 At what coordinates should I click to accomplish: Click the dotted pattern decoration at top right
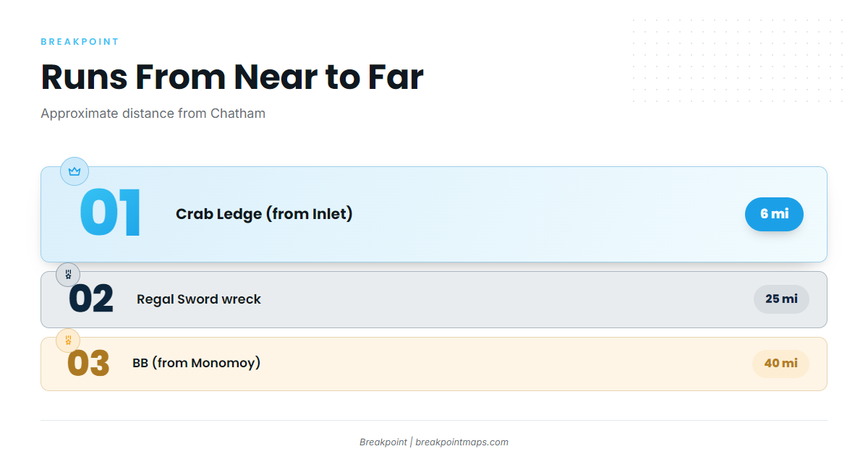click(737, 60)
